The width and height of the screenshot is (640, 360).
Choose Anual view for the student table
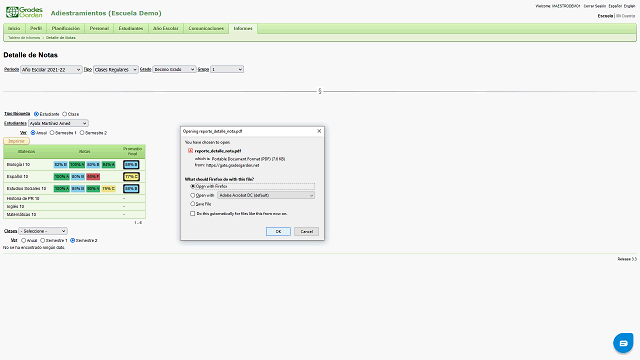33,133
